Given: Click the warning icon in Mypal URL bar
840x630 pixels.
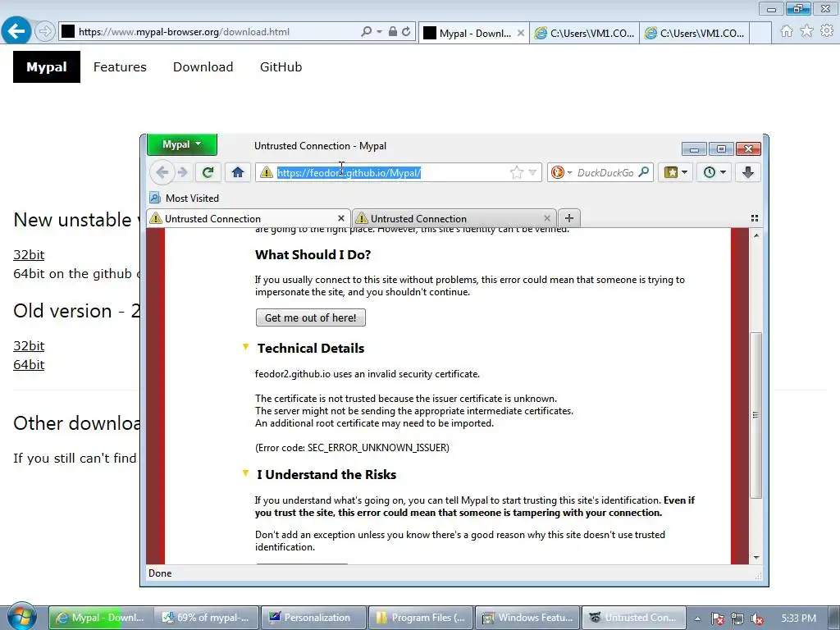Looking at the screenshot, I should 267,172.
